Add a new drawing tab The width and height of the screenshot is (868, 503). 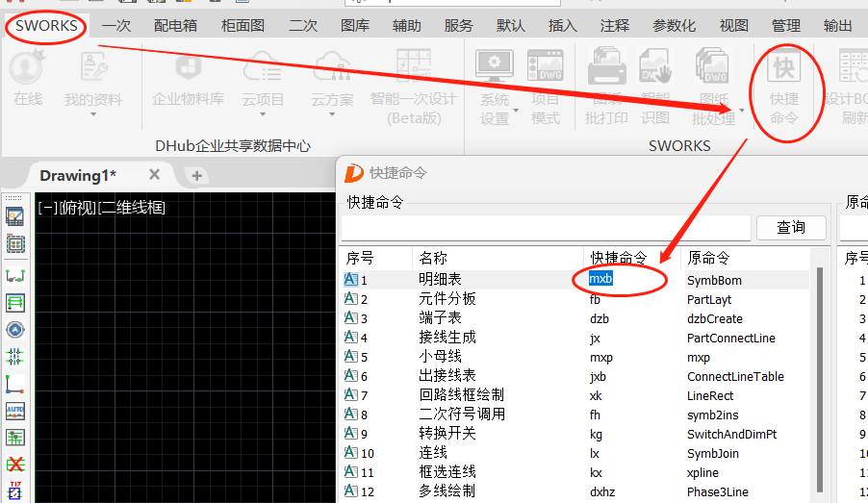[196, 175]
